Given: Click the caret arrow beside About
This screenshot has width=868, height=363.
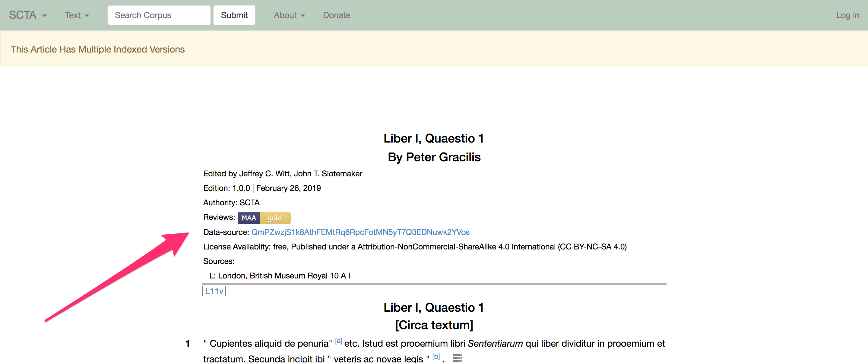Looking at the screenshot, I should 303,16.
